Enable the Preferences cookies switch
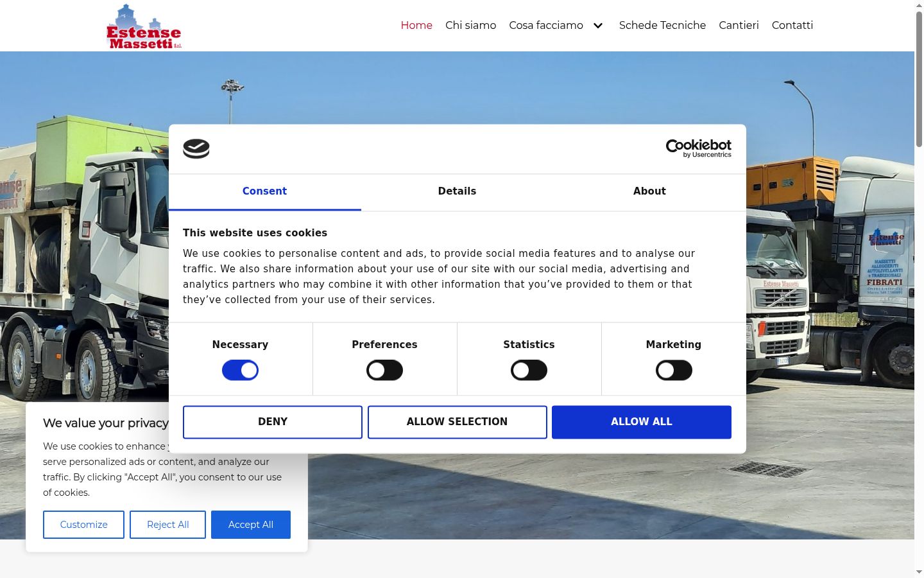Screen dimensions: 924x578 [x=384, y=371]
